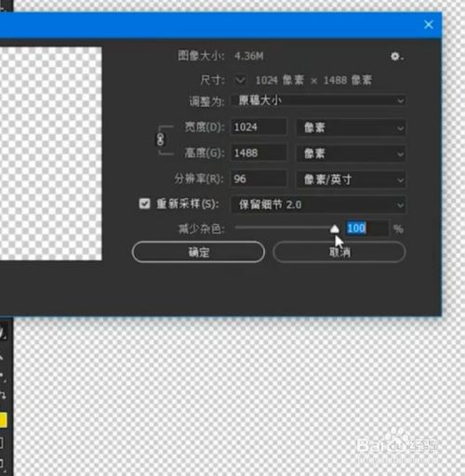Click the 图像大小 4.36M text
Viewport: 465px width, 476px height.
[220, 56]
